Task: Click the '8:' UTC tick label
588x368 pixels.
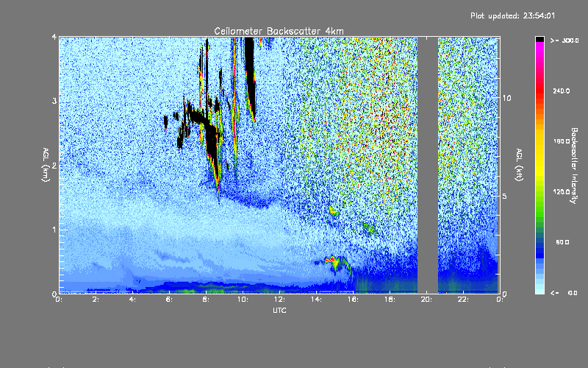Action: 206,300
